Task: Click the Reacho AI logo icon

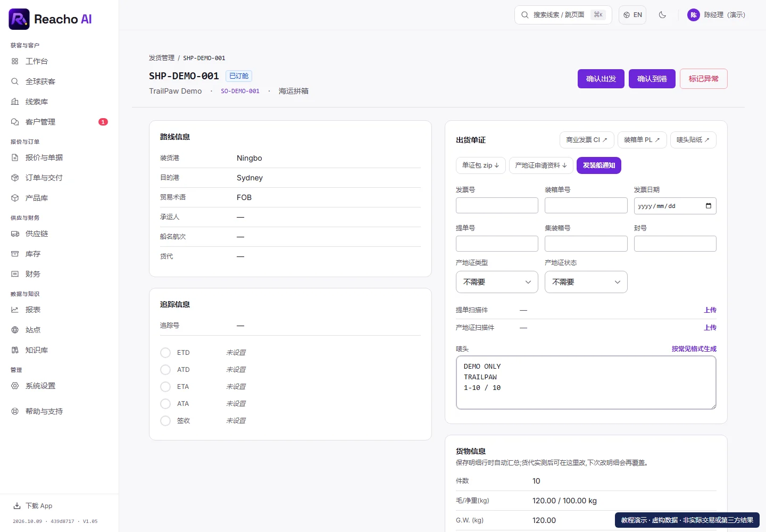Action: (x=19, y=19)
